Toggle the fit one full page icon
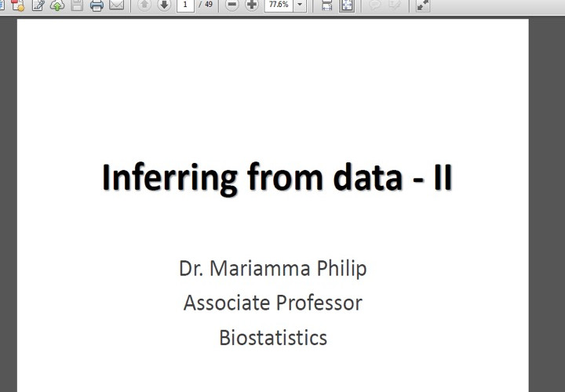The height and width of the screenshot is (392, 565). point(347,5)
